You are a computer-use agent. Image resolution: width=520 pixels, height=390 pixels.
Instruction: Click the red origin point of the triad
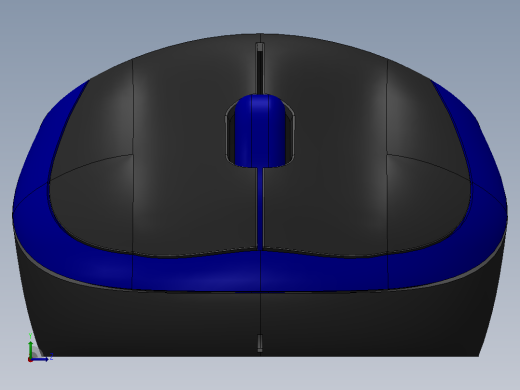point(30,360)
